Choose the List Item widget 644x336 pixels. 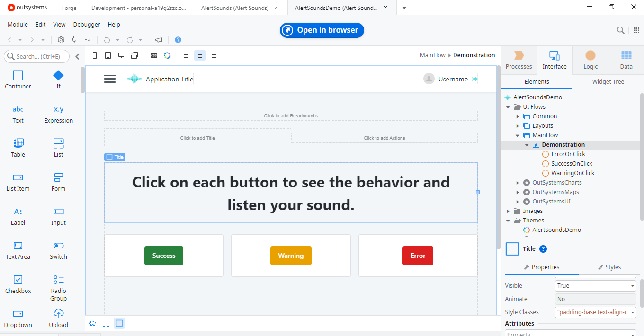pos(18,182)
